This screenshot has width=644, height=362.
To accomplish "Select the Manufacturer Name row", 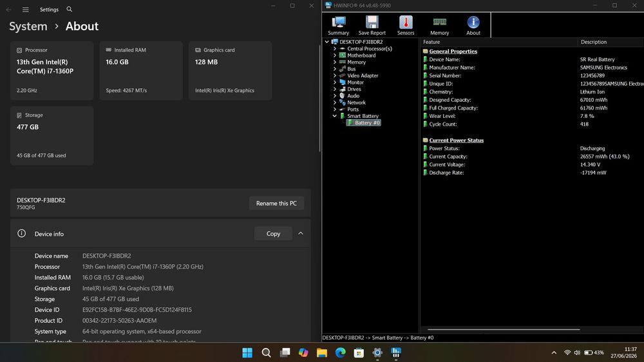I will tap(532, 68).
